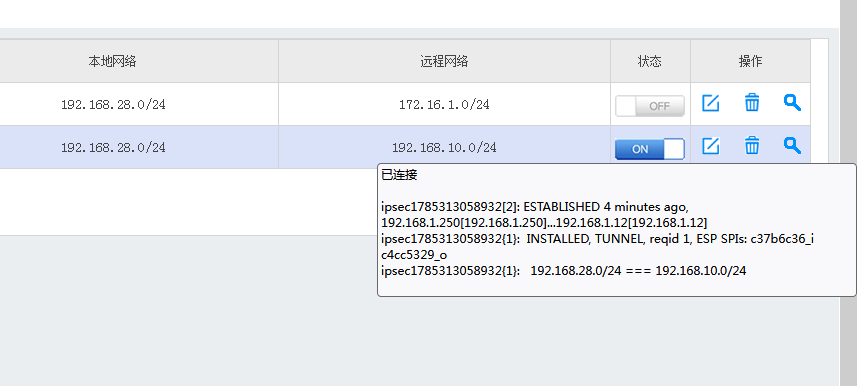Delete the 192.168.10.0/24 tunnel entry
The image size is (857, 386).
pos(752,146)
